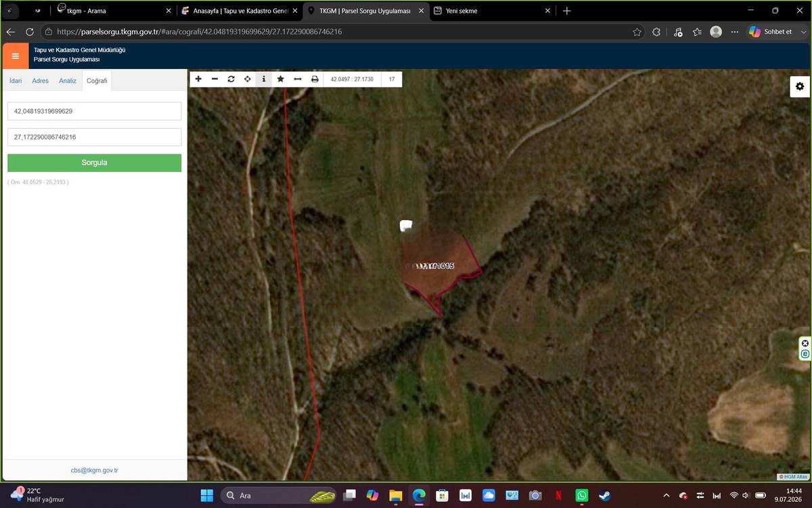Open a new browser tab
812x508 pixels.
[567, 11]
